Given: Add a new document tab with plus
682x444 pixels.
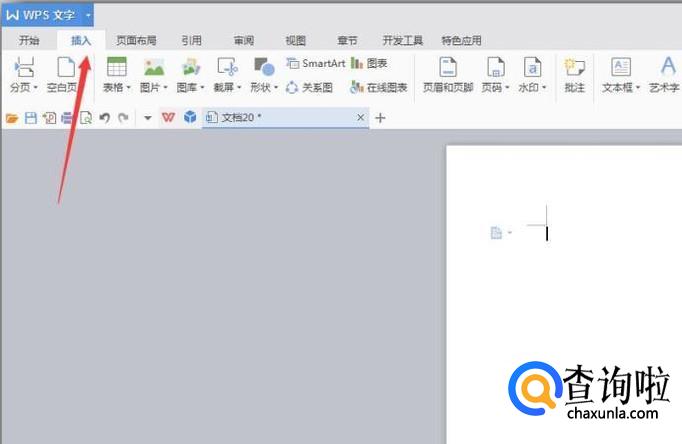Looking at the screenshot, I should click(x=380, y=118).
